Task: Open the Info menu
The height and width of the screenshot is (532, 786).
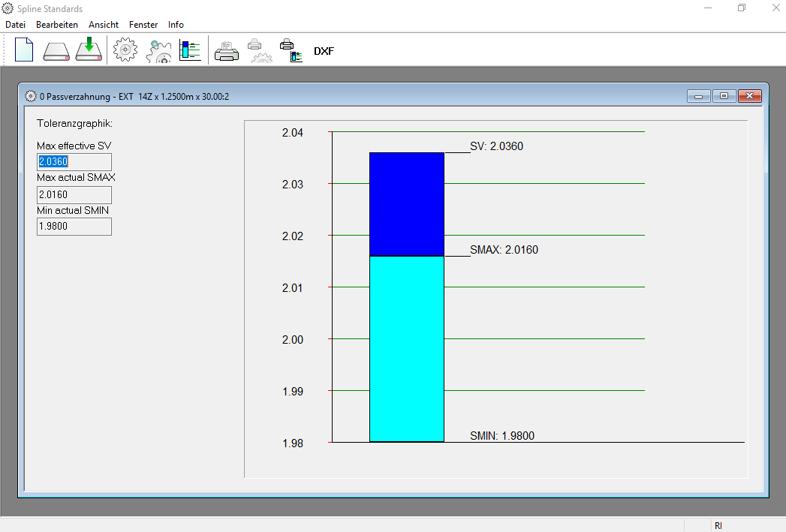Action: pos(176,25)
